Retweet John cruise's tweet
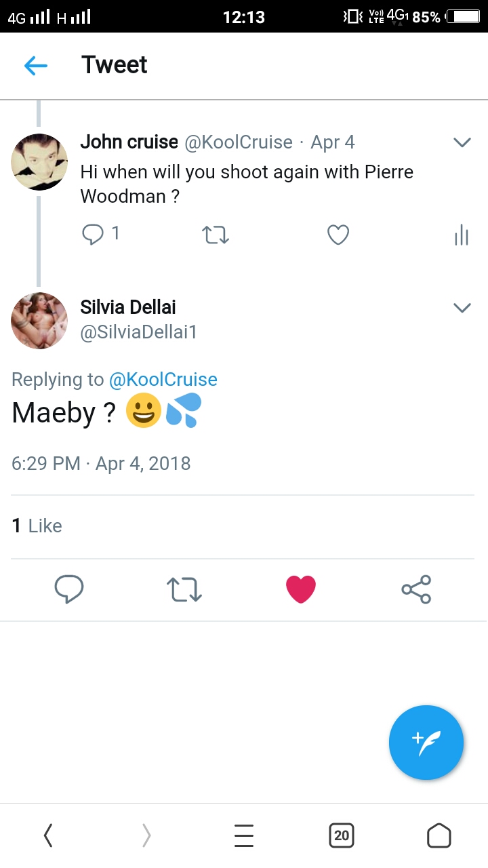Screen dimensions: 488x868 (216, 235)
